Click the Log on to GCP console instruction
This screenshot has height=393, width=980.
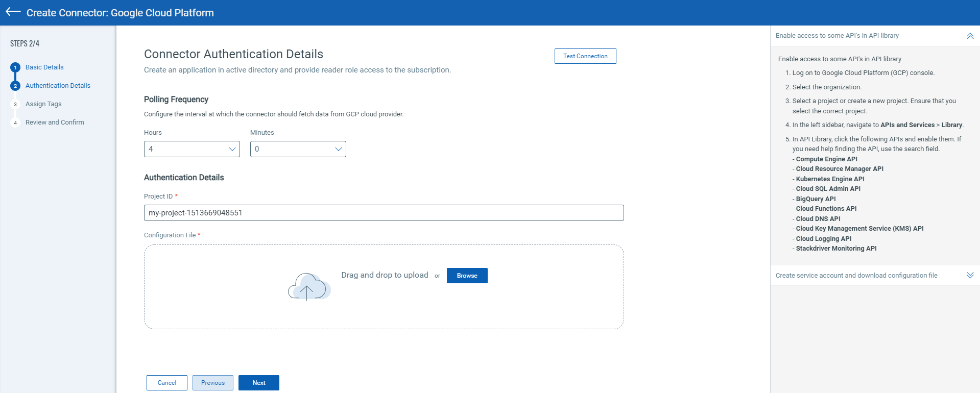[864, 73]
